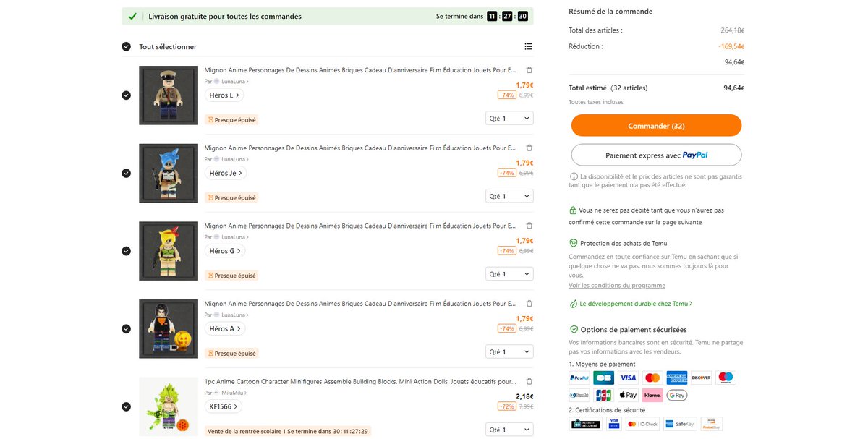868x439 pixels.
Task: Click the Discover payment icon
Action: [701, 378]
